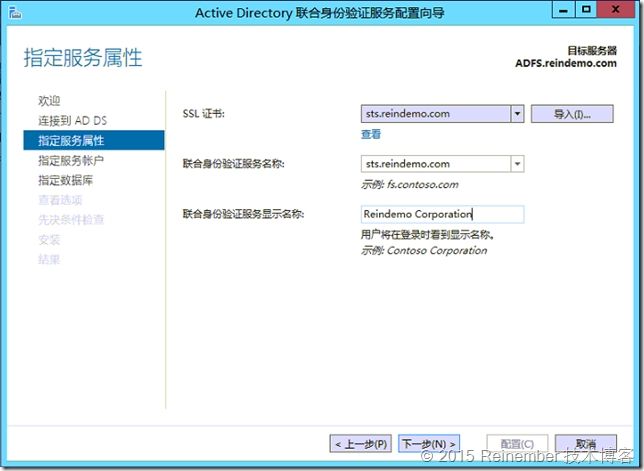644x471 pixels.
Task: Close the AD FS configuration wizard
Action: [615, 10]
